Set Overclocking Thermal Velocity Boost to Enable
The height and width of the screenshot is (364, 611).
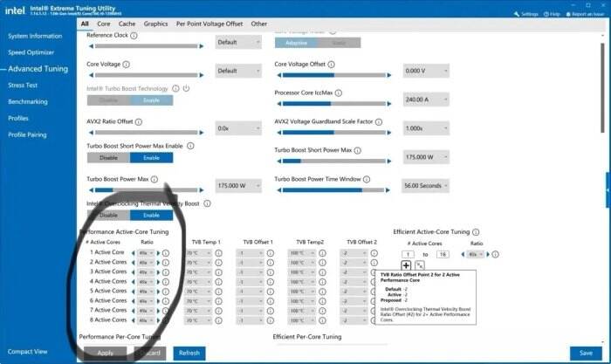pos(151,215)
